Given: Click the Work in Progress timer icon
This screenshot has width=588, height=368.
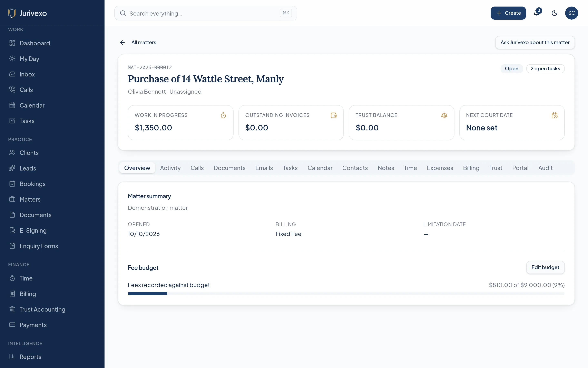Looking at the screenshot, I should [223, 115].
